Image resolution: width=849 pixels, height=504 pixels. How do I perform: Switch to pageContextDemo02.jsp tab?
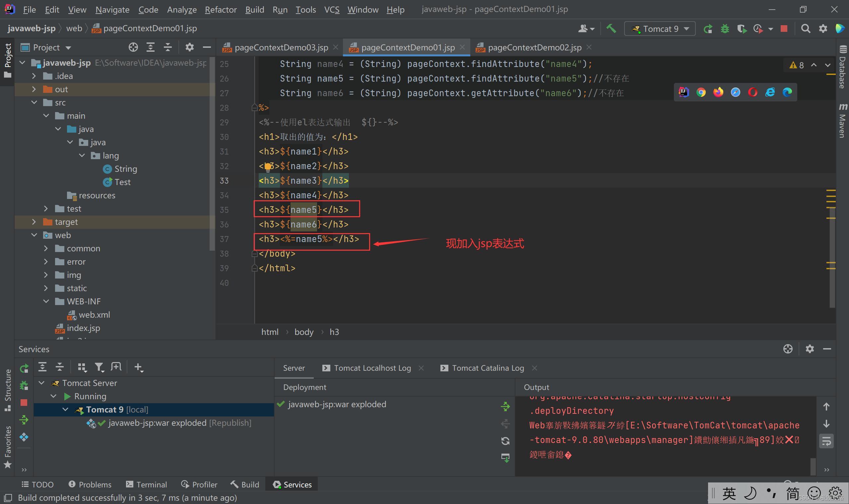click(x=534, y=47)
